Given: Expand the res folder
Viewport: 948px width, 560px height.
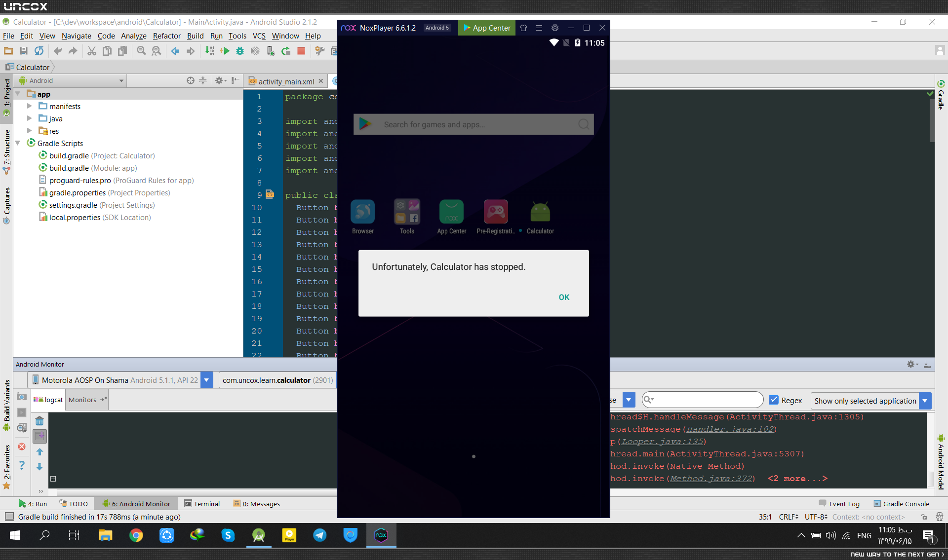Looking at the screenshot, I should [x=29, y=131].
